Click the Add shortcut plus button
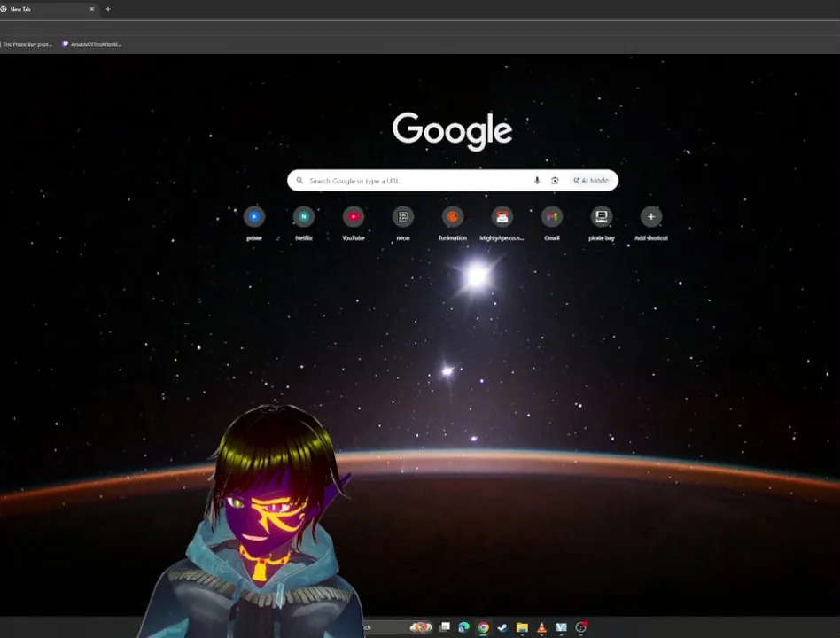 [x=651, y=217]
